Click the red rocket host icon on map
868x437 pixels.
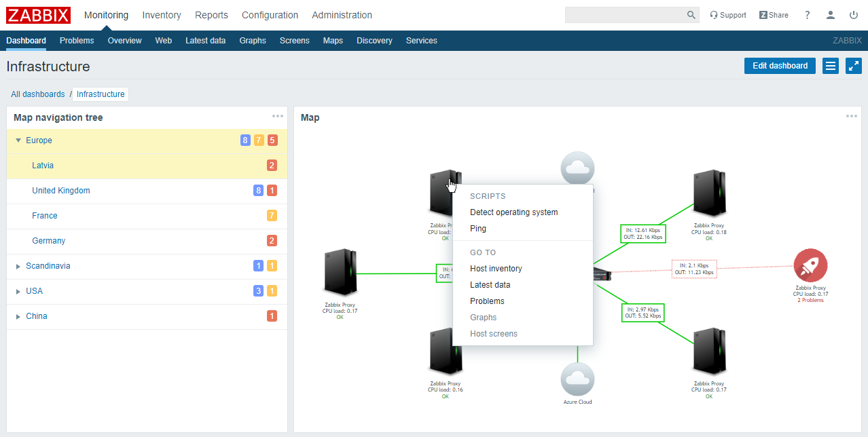coord(810,265)
